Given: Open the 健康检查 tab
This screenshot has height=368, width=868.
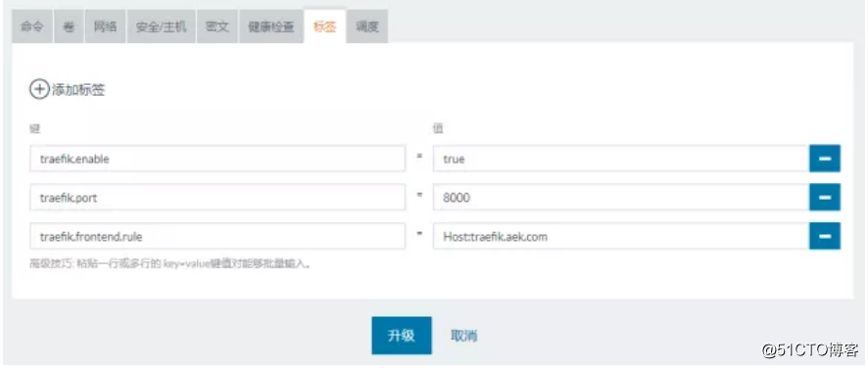Looking at the screenshot, I should 270,26.
